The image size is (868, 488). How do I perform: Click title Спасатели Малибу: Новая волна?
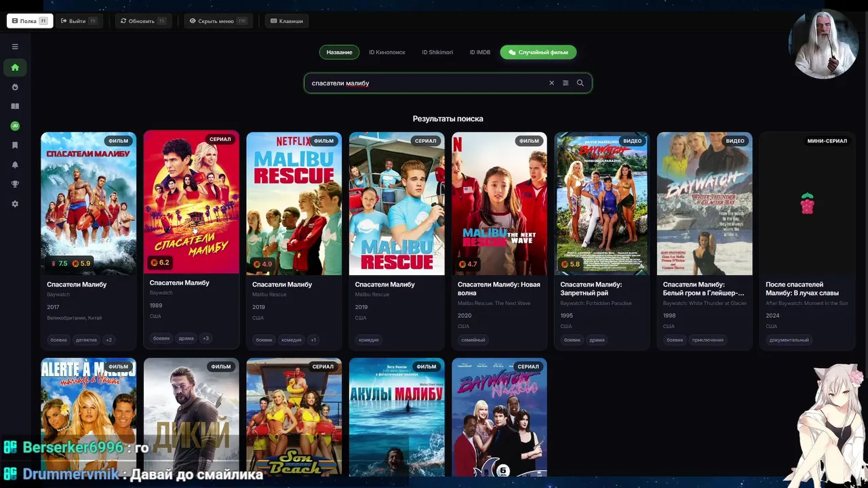click(499, 289)
